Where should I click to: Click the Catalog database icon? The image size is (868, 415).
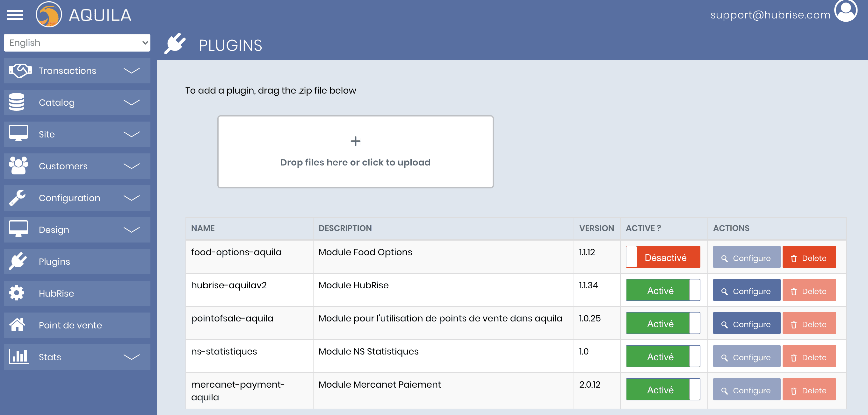[x=17, y=102]
